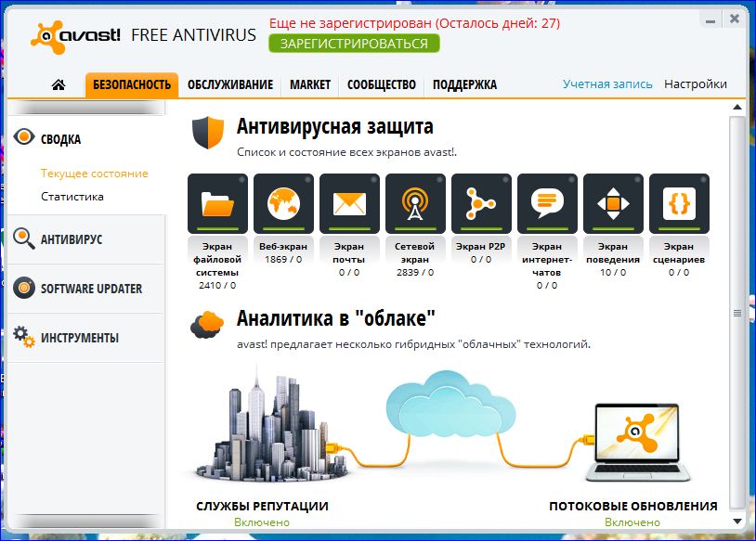This screenshot has width=756, height=541.
Task: Click the scroll up arrow on the scrollbar
Action: point(737,107)
